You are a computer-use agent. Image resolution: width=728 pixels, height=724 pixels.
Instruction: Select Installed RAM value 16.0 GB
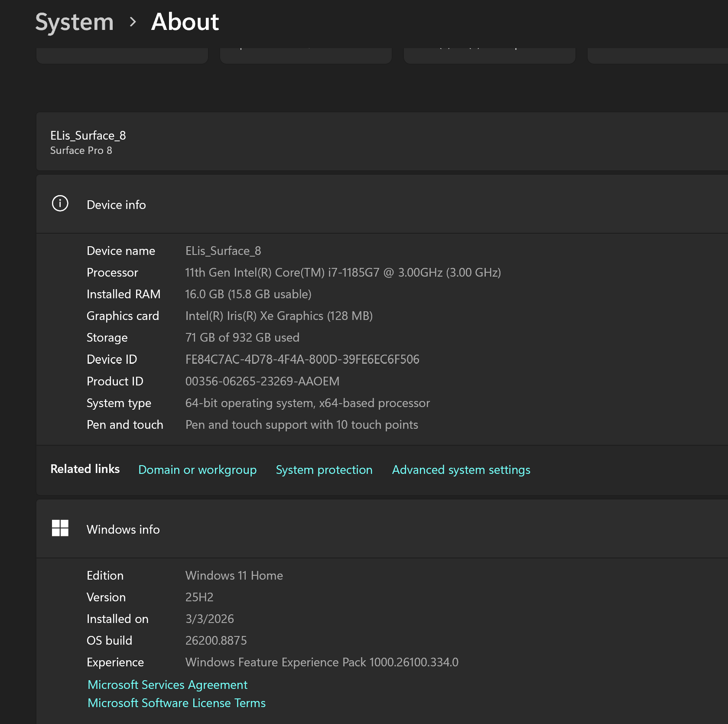click(x=248, y=294)
